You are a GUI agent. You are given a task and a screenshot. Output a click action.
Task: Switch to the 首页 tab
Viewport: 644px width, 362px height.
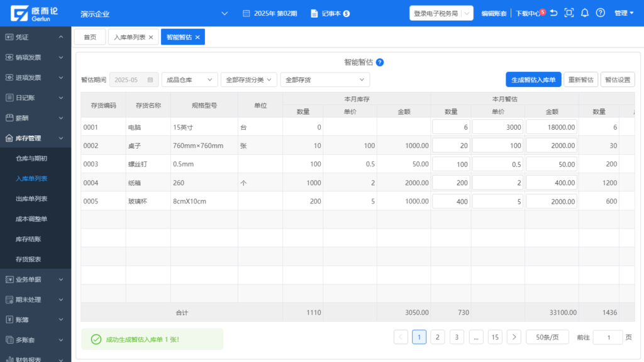pos(90,38)
